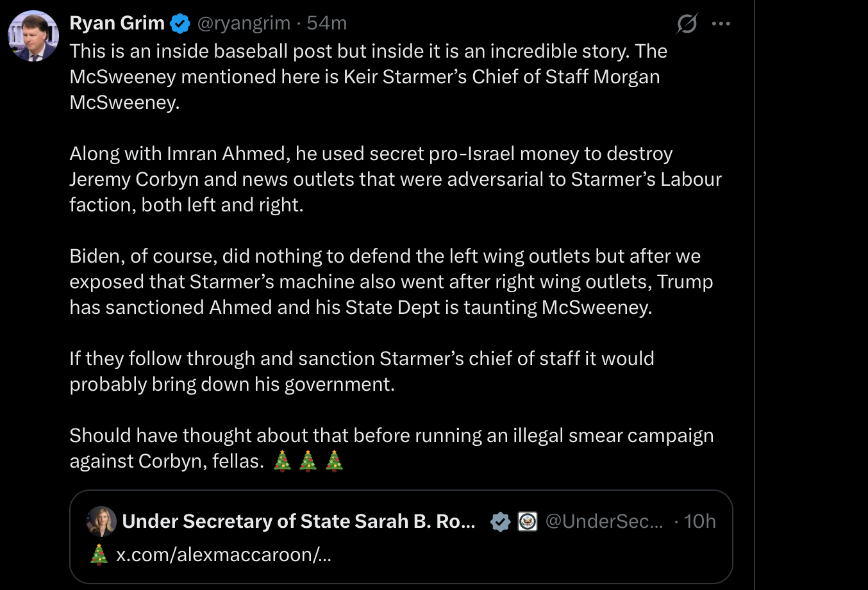This screenshot has width=868, height=590.
Task: Open the @ryangrim handle link
Action: (x=244, y=23)
